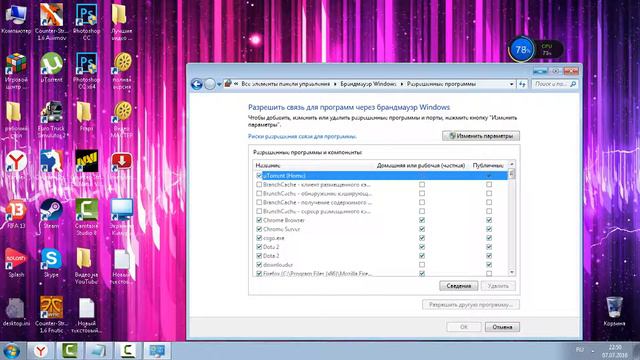Open Camtasia Studio 8 desktop shortcut
The width and height of the screenshot is (640, 360).
pos(87,217)
